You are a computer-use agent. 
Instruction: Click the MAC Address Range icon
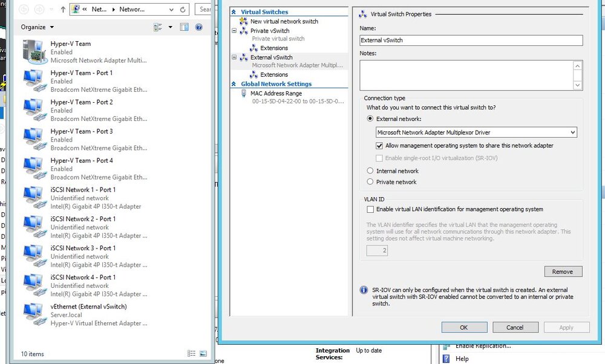243,93
